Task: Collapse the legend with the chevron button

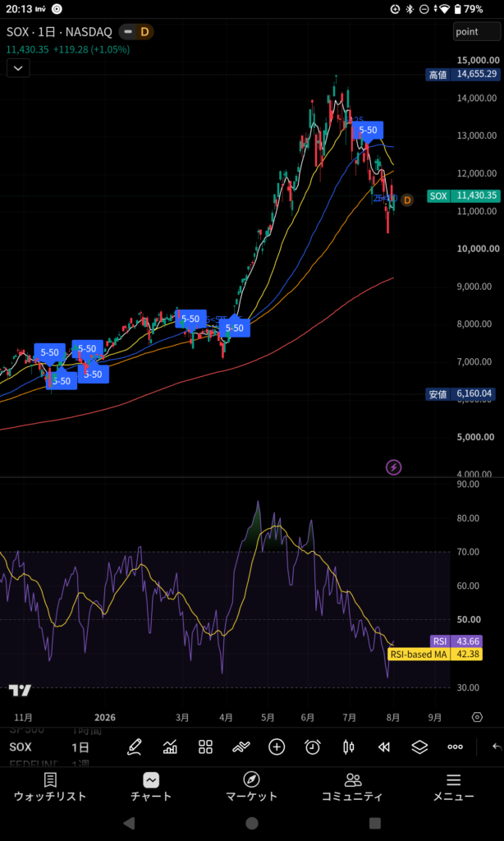Action: (18, 68)
